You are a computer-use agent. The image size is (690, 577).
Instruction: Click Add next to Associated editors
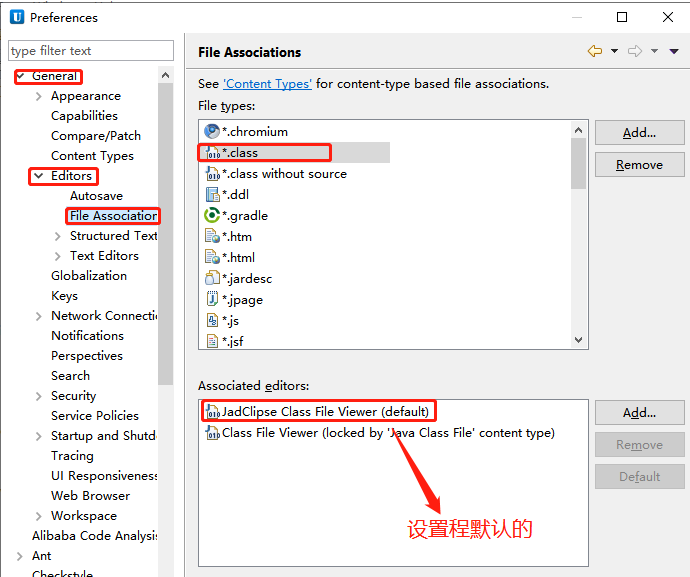point(639,412)
